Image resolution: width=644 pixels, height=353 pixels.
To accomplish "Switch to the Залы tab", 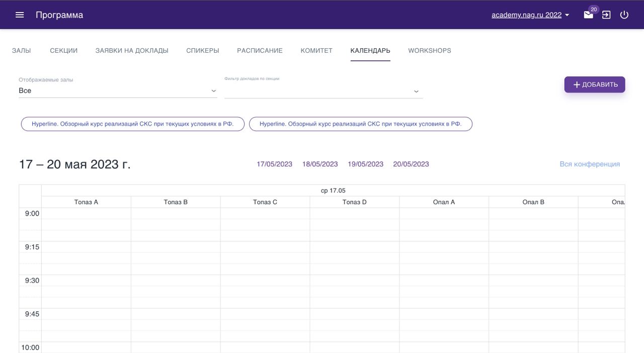I will click(x=21, y=51).
